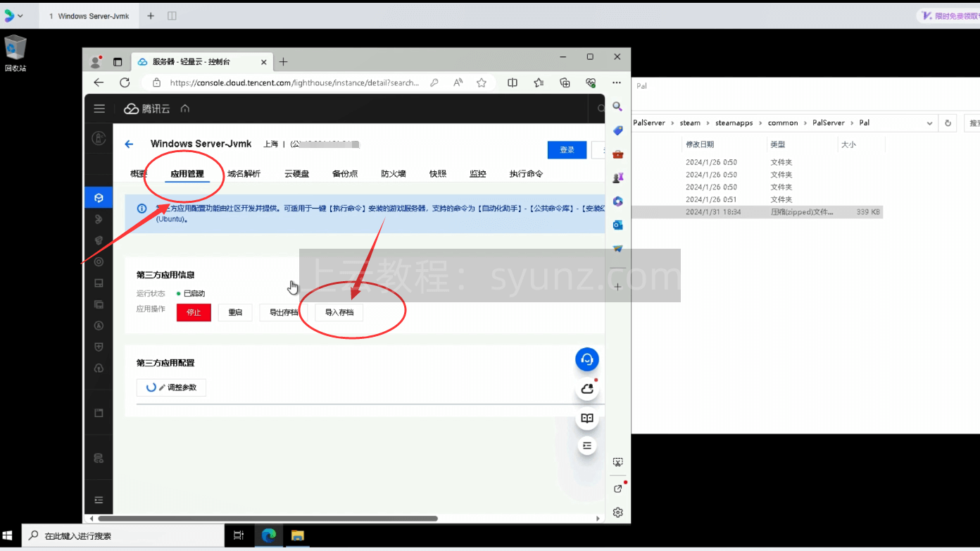
Task: Open the Edge favorites list icon
Action: pyautogui.click(x=539, y=82)
